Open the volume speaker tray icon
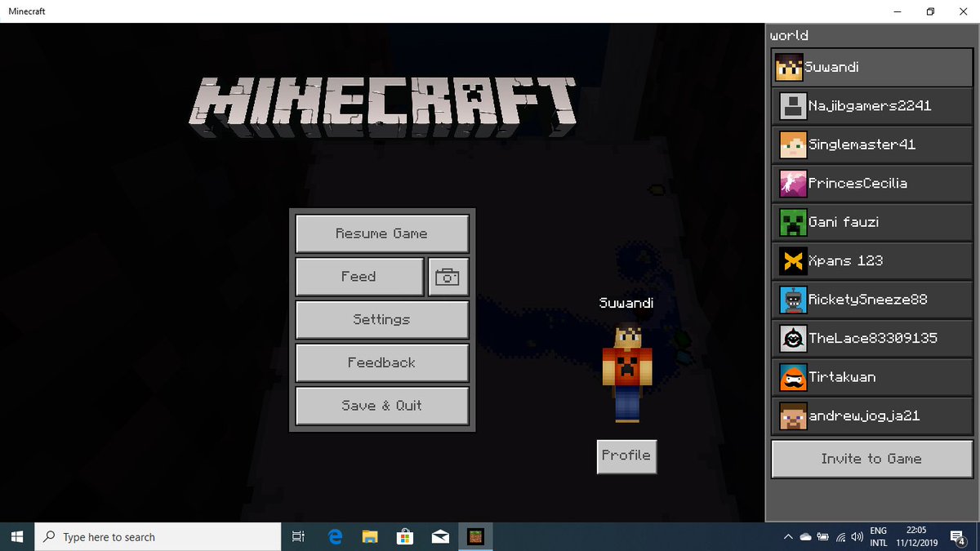 click(857, 537)
